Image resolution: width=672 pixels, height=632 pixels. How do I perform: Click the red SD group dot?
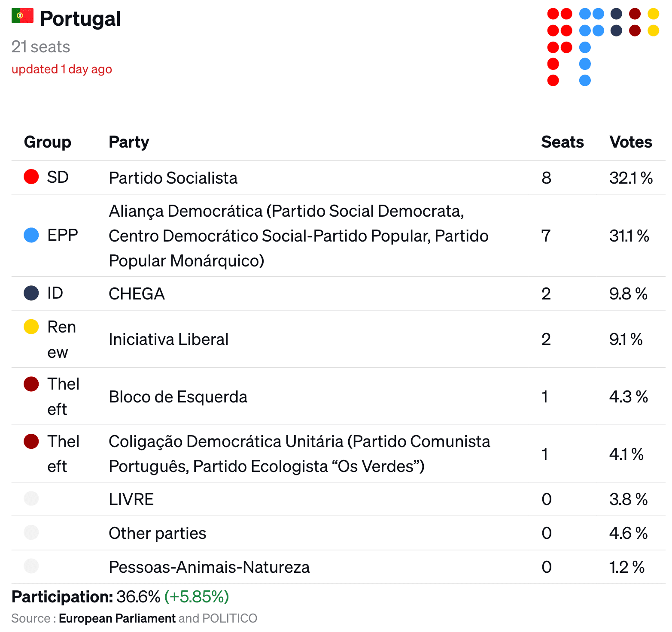pyautogui.click(x=31, y=176)
